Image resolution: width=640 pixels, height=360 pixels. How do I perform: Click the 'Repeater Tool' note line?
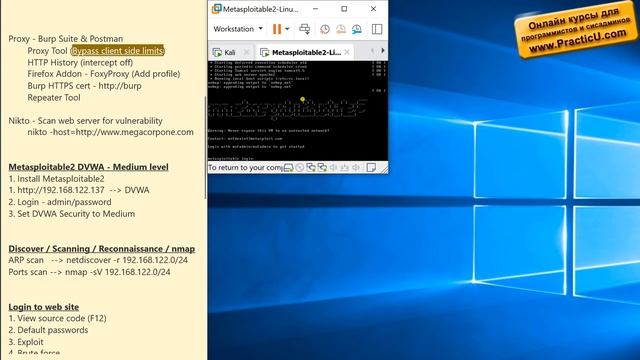[54, 98]
